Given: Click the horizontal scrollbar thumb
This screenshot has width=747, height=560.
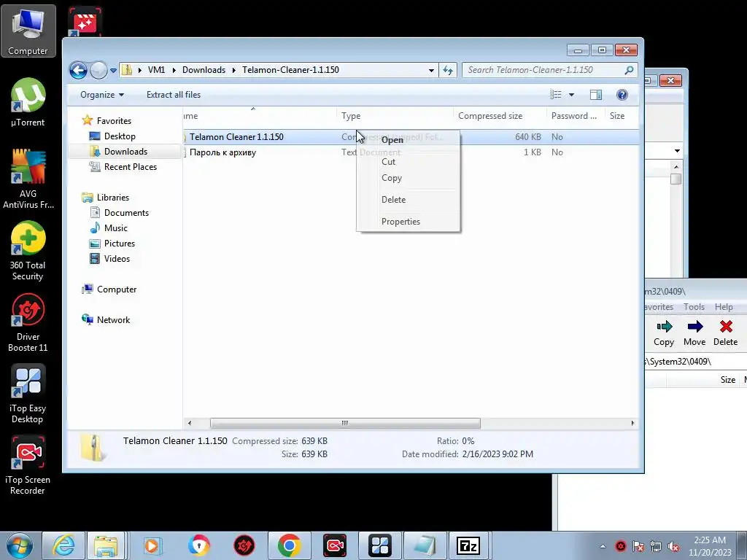Looking at the screenshot, I should pos(345,423).
